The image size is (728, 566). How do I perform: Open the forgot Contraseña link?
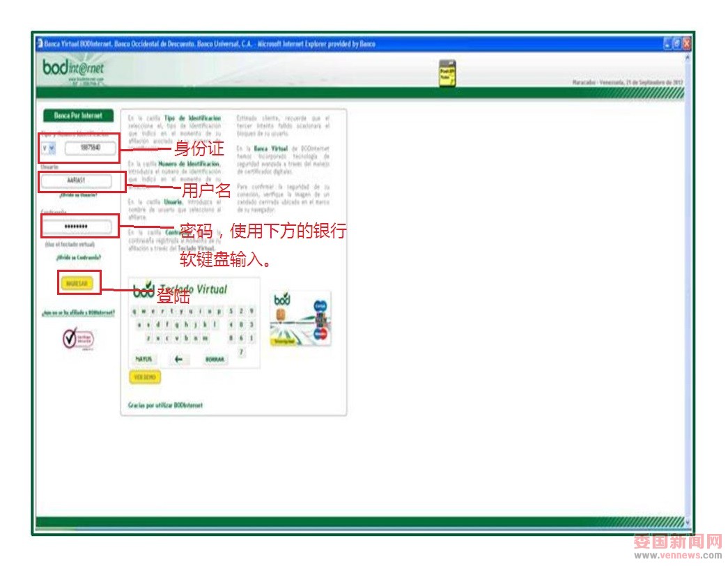(x=79, y=257)
